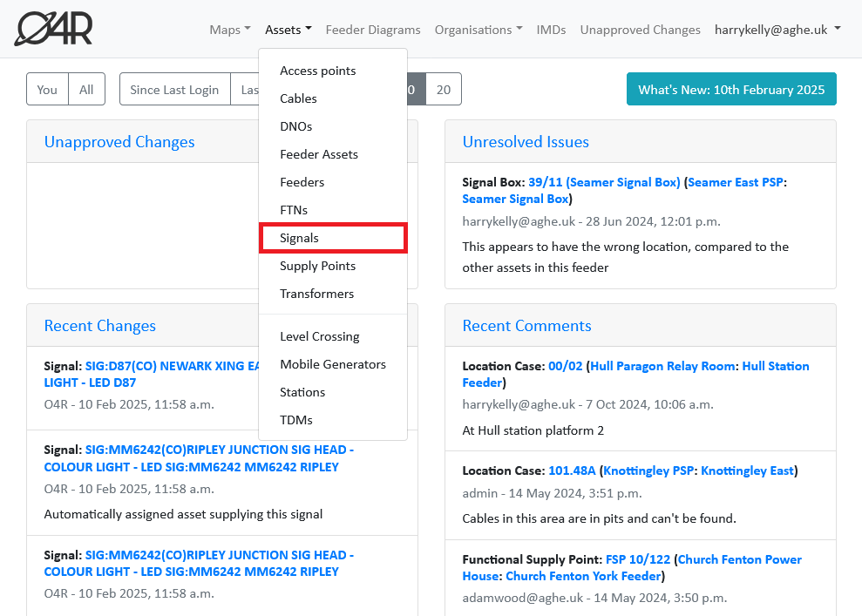Open Unapproved Changes in the top navbar

tap(640, 30)
